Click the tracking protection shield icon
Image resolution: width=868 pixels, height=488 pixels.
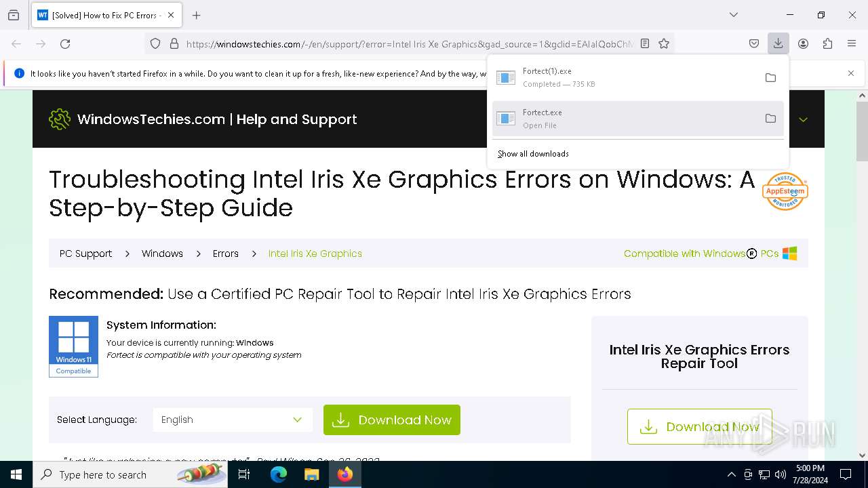point(155,44)
